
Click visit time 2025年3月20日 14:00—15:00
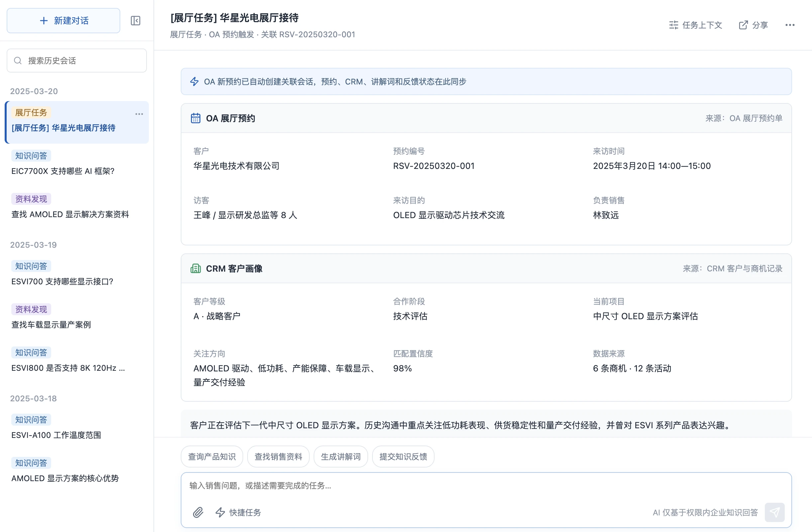coord(652,166)
